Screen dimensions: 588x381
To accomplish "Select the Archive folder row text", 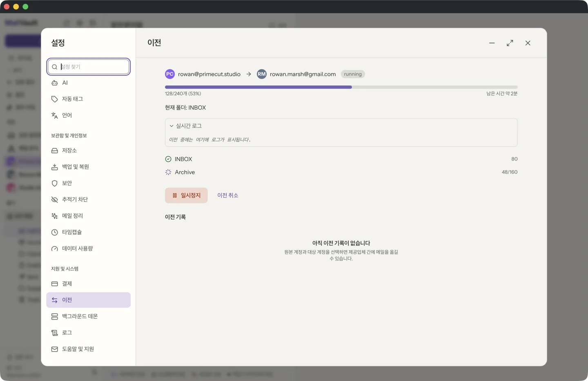I will click(x=185, y=172).
